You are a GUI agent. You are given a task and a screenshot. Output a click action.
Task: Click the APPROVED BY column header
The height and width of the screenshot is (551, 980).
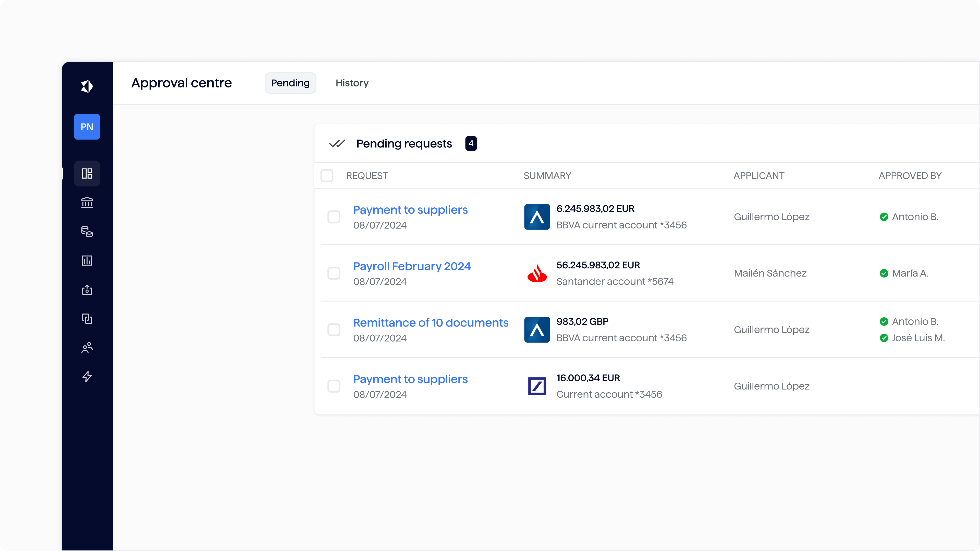coord(910,176)
